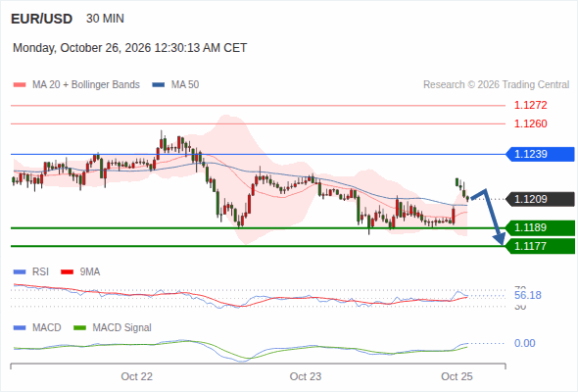Viewport: 578px width, 392px height.
Task: Click the MA 50 blue legend swatch
Action: (159, 85)
